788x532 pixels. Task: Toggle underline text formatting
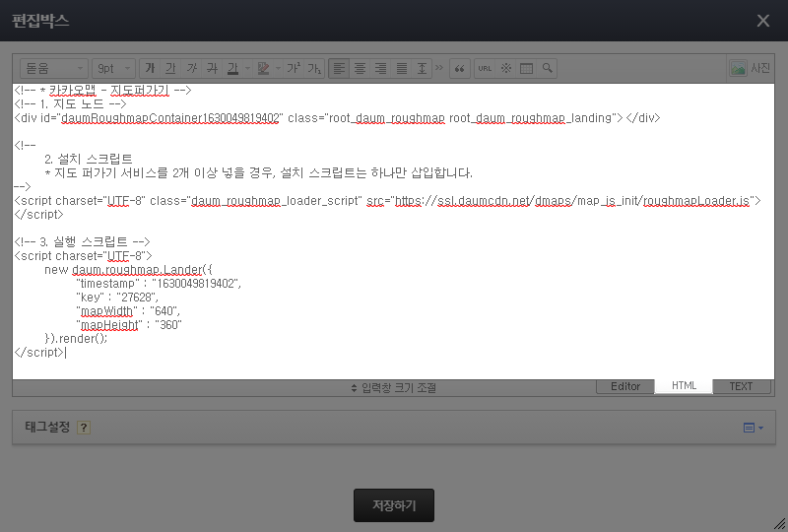coord(170,69)
